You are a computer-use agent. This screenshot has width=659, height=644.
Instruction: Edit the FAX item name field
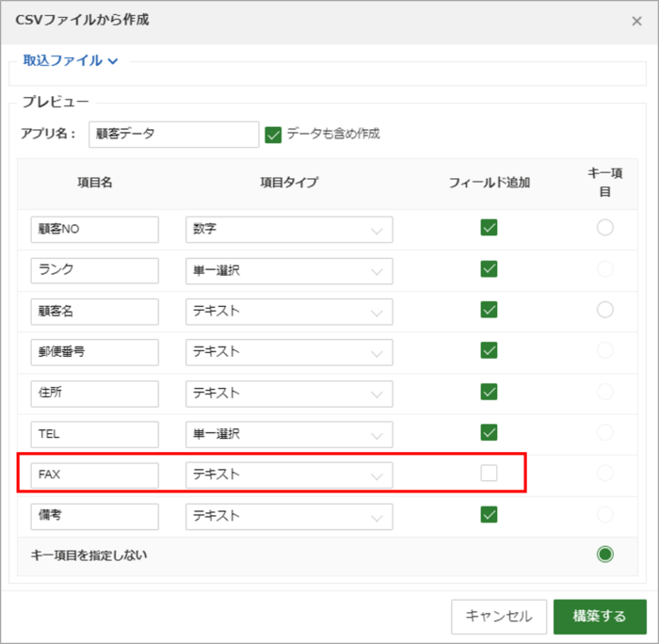(94, 475)
